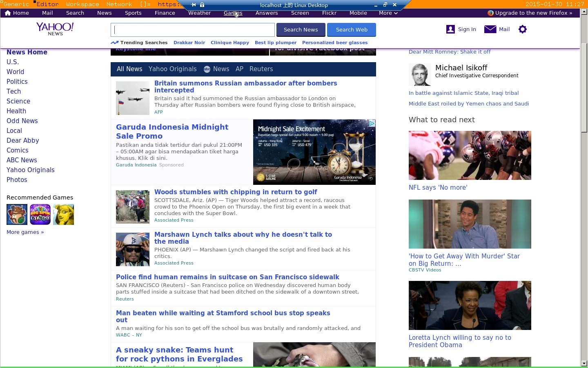Click the ABC logo in the news tabs

207,69
